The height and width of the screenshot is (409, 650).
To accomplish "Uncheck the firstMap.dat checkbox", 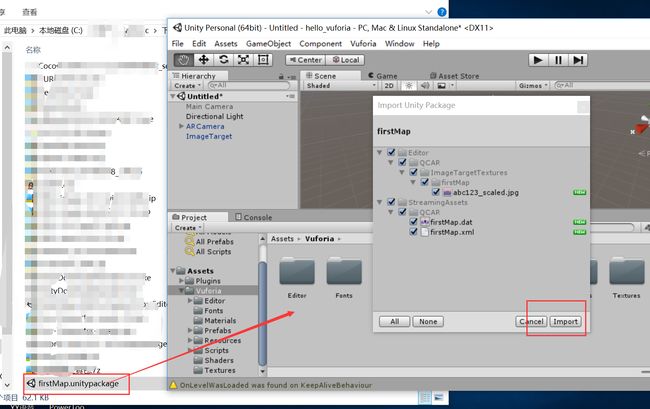I will click(x=413, y=222).
